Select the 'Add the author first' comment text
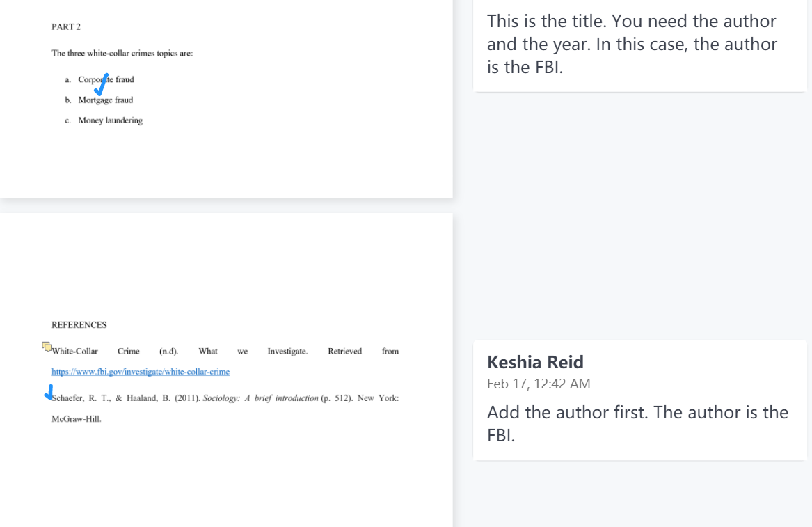 (x=637, y=423)
